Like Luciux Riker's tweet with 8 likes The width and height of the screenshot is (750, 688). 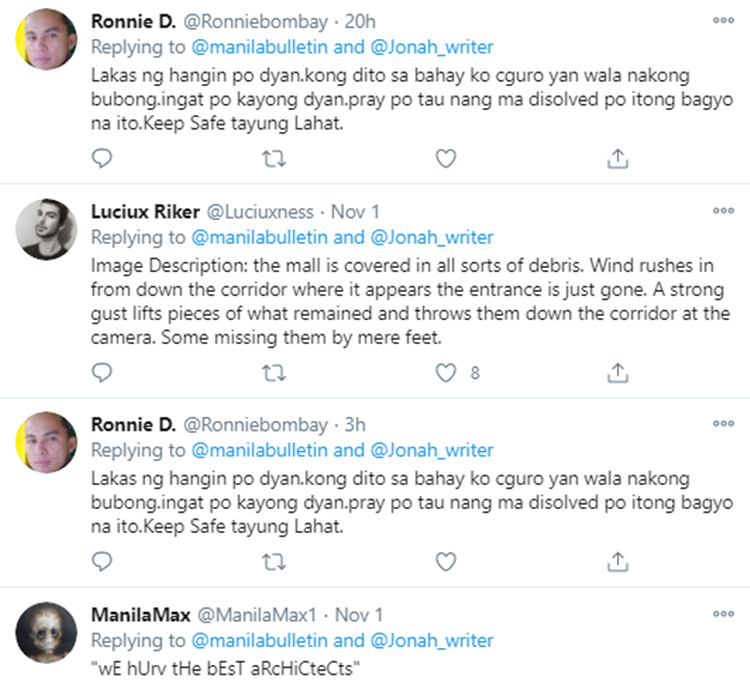(446, 373)
